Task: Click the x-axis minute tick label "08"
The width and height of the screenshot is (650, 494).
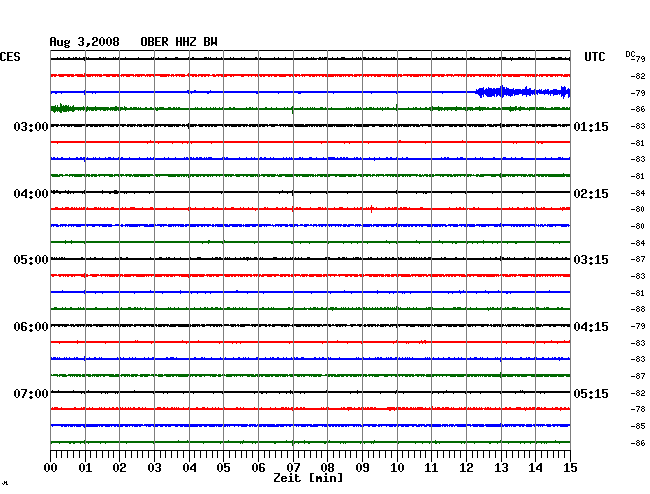Action: click(x=327, y=468)
